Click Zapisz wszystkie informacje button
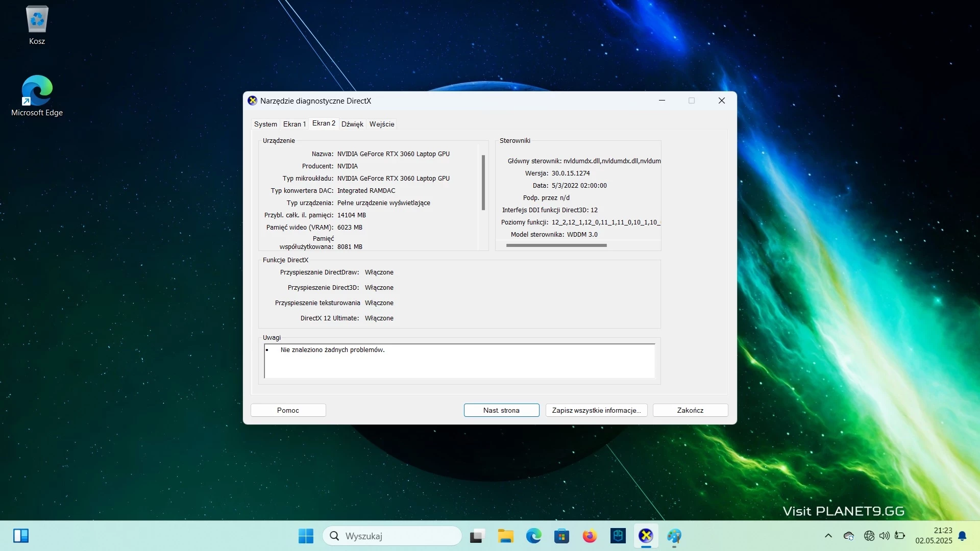980x551 pixels. (596, 410)
